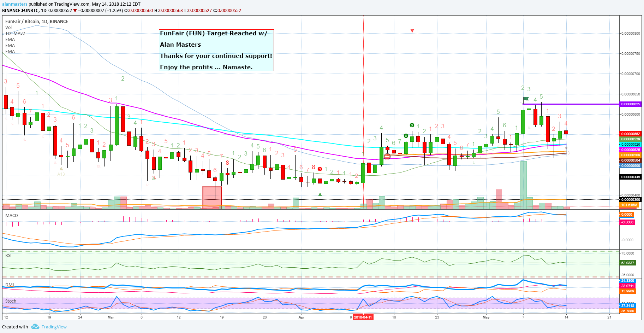Select the red circle minus marker on the chart
This screenshot has width=644, height=333.
point(387,157)
